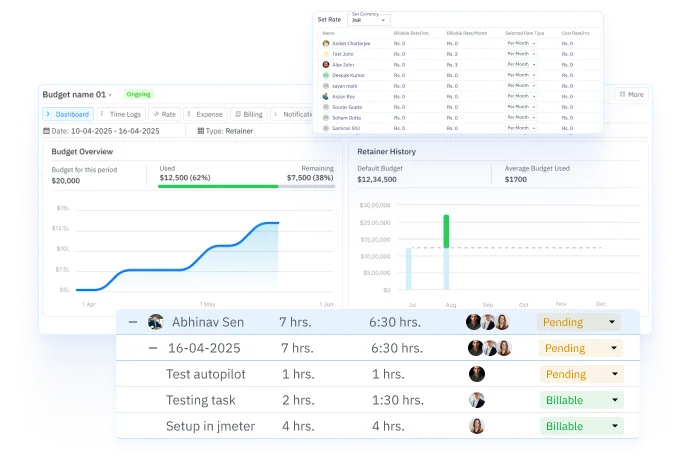Click the Ongoing status badge
The width and height of the screenshot is (691, 470).
(138, 94)
